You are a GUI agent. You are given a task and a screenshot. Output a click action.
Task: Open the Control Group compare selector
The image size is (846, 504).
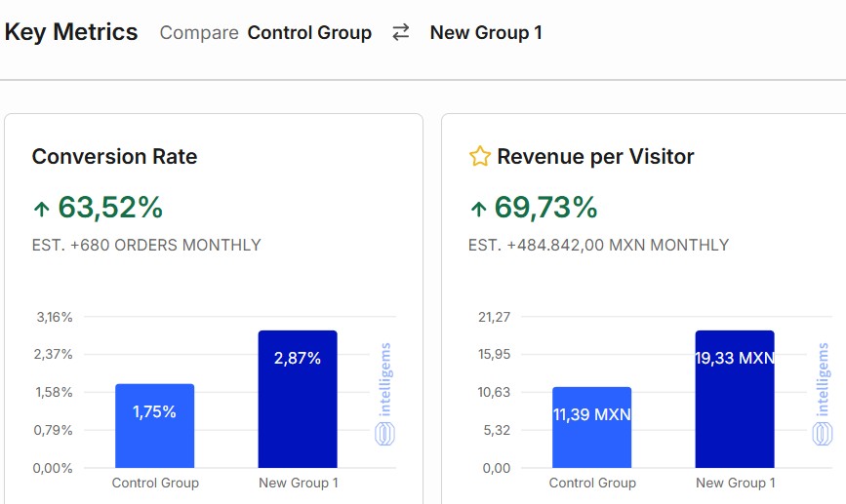[x=309, y=33]
